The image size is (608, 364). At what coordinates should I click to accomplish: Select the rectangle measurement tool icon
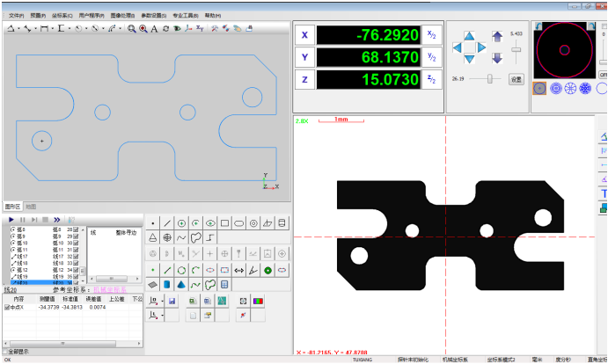click(x=224, y=223)
